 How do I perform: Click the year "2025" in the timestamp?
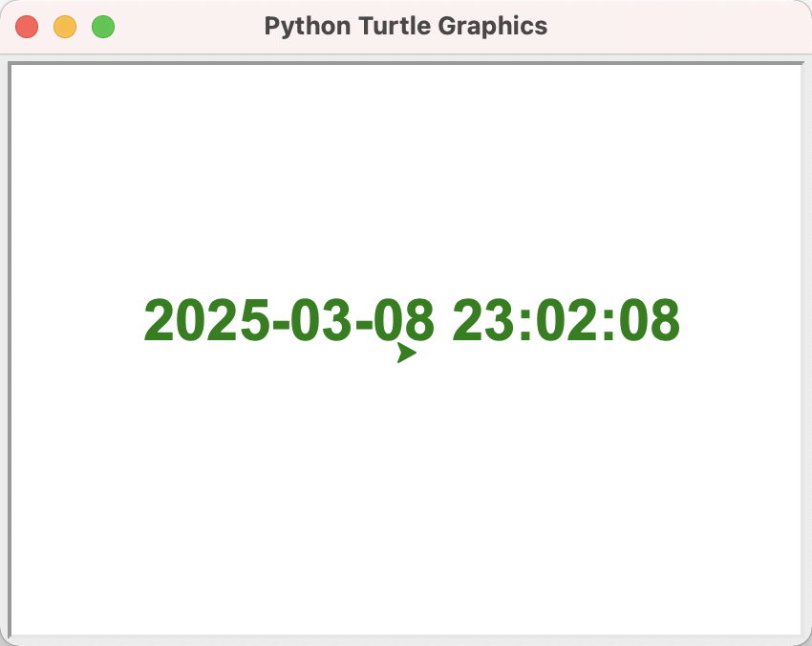[x=206, y=320]
